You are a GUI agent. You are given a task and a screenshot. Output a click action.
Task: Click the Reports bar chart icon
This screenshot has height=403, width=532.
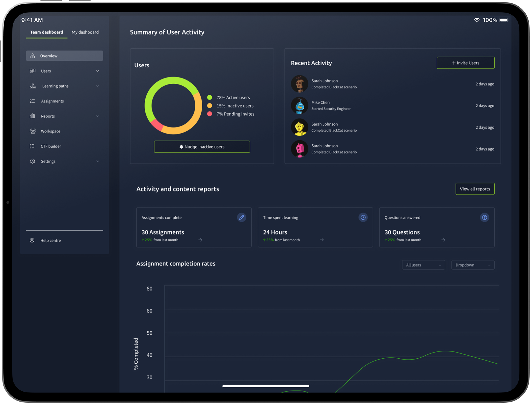pyautogui.click(x=32, y=116)
